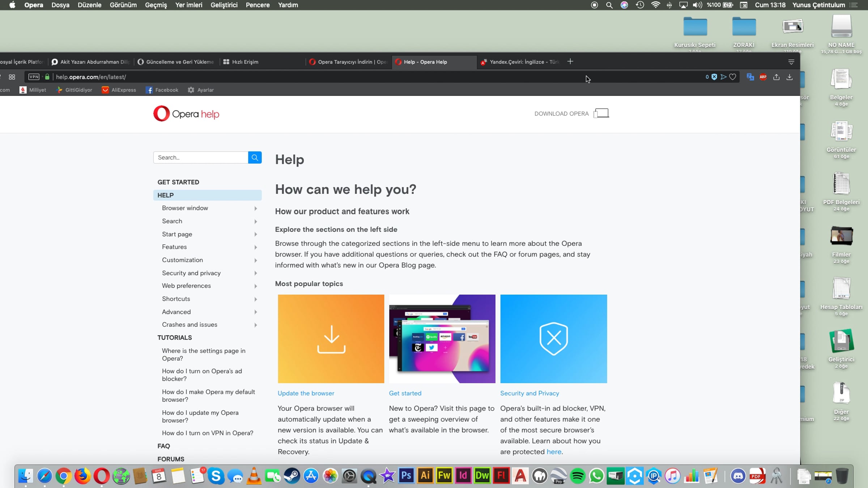Open the ZORAKİ folder on the desktop
This screenshot has width=868, height=488.
[744, 33]
